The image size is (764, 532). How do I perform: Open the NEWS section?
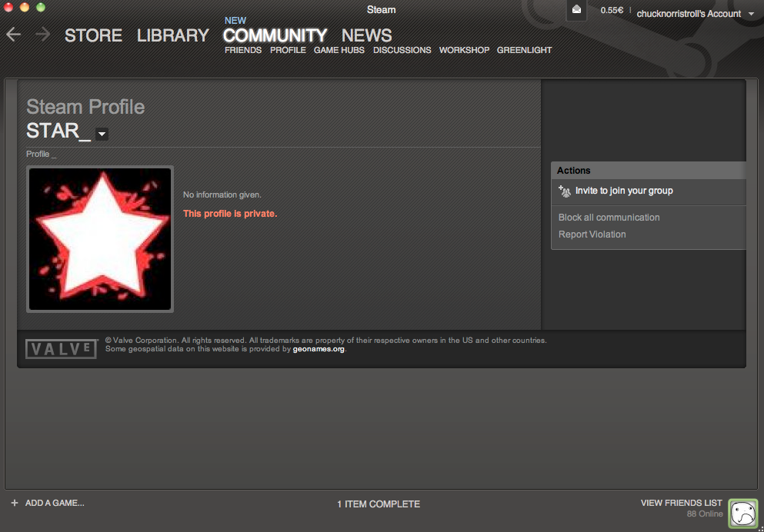pos(366,35)
